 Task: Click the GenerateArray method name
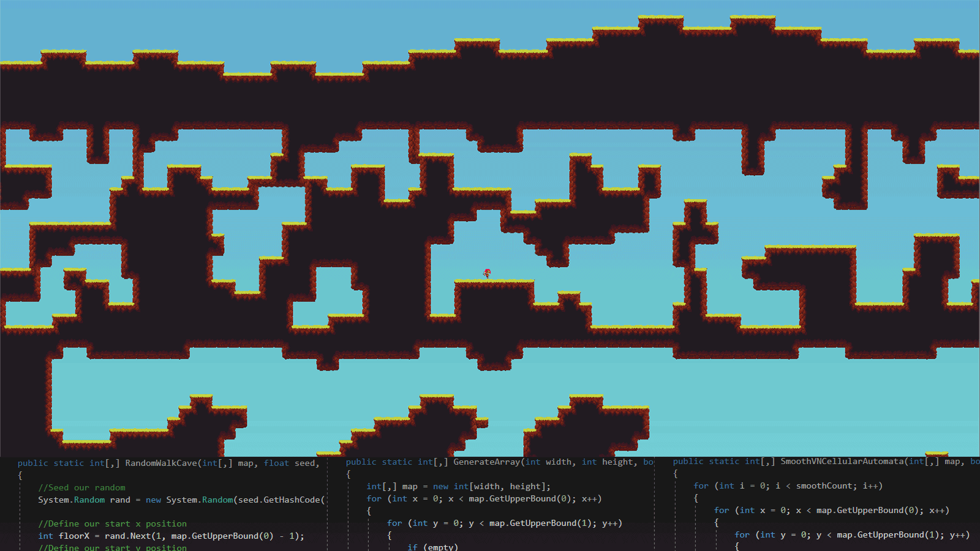[x=488, y=462]
